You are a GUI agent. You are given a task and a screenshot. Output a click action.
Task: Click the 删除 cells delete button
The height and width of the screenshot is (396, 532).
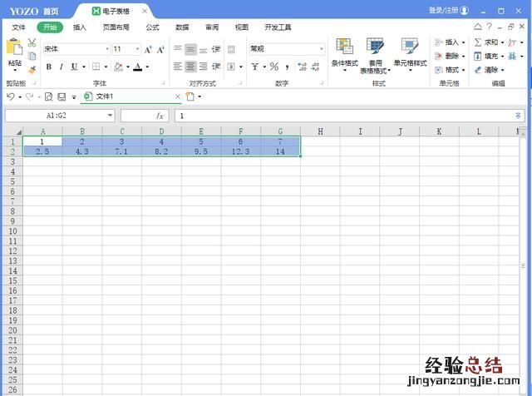(450, 56)
